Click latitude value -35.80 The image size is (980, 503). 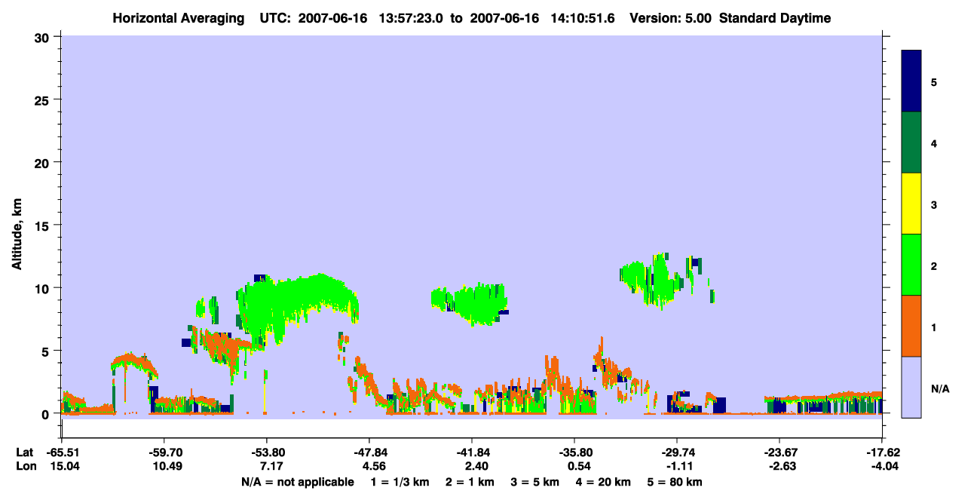coord(574,452)
